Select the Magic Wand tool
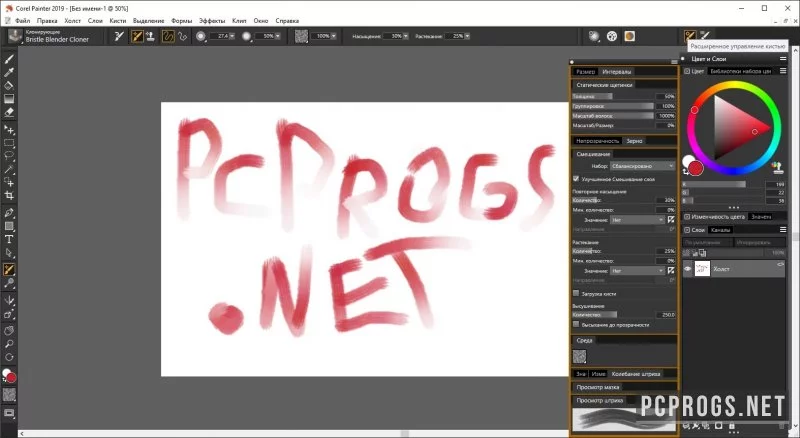 (9, 169)
